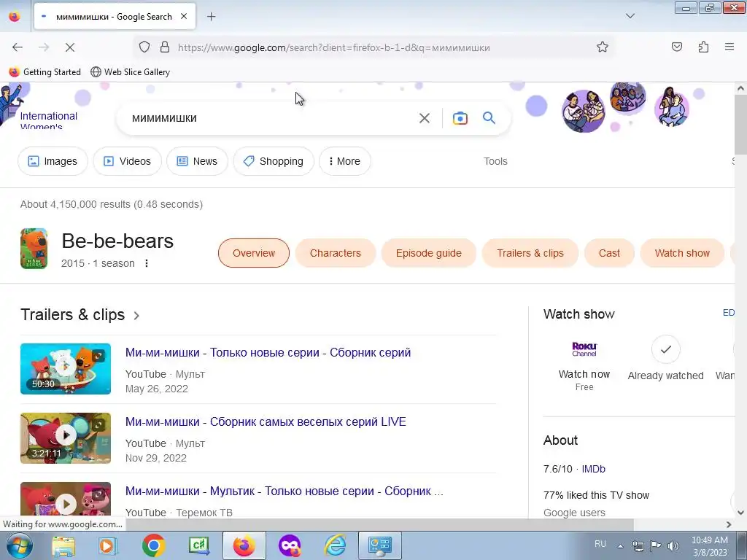Clear the Google search box

(x=424, y=118)
